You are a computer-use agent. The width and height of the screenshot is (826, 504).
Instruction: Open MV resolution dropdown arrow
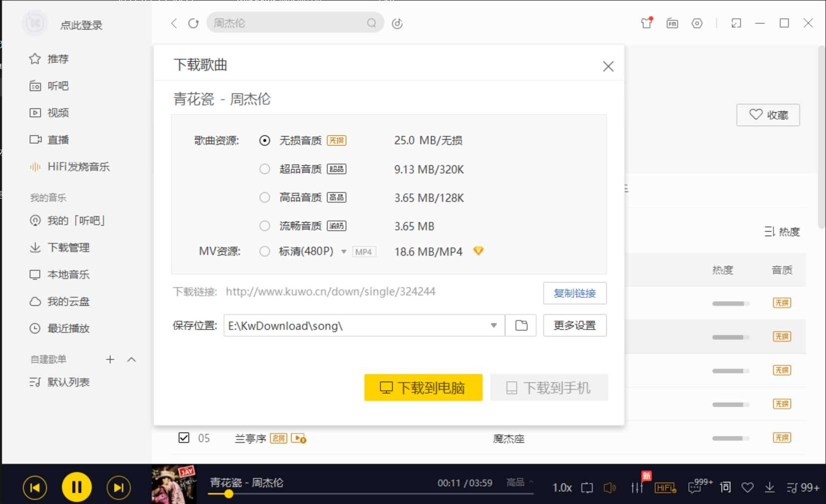(344, 252)
